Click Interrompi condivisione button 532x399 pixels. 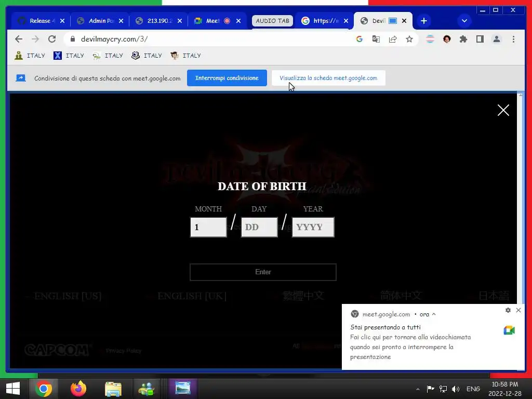227,78
